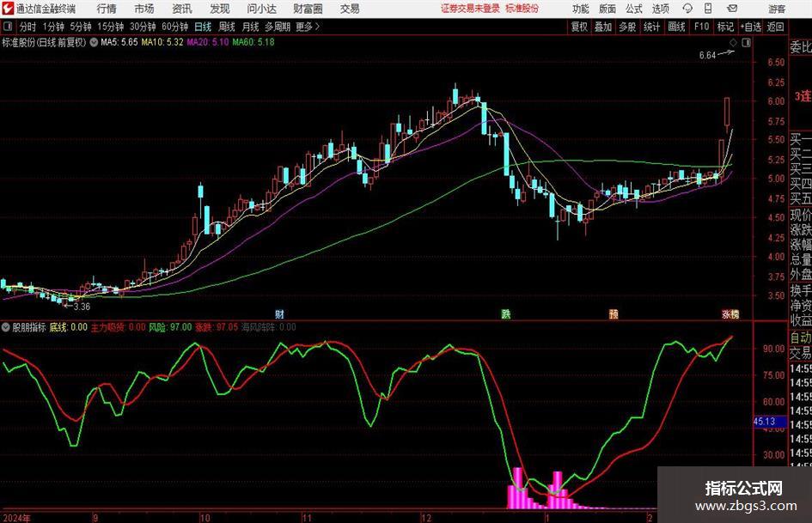The image size is (812, 523).
Task: Toggle the left sidebar panel icon
Action: point(7,27)
